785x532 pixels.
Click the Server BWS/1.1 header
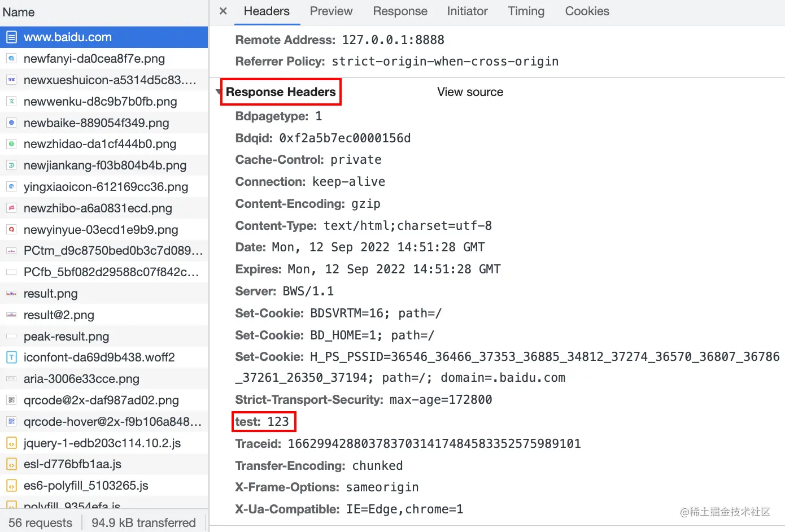285,291
